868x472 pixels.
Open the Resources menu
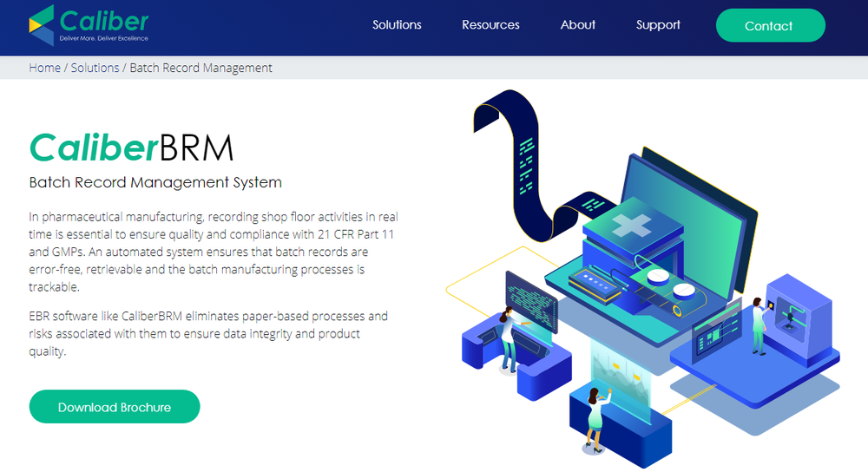(x=490, y=25)
